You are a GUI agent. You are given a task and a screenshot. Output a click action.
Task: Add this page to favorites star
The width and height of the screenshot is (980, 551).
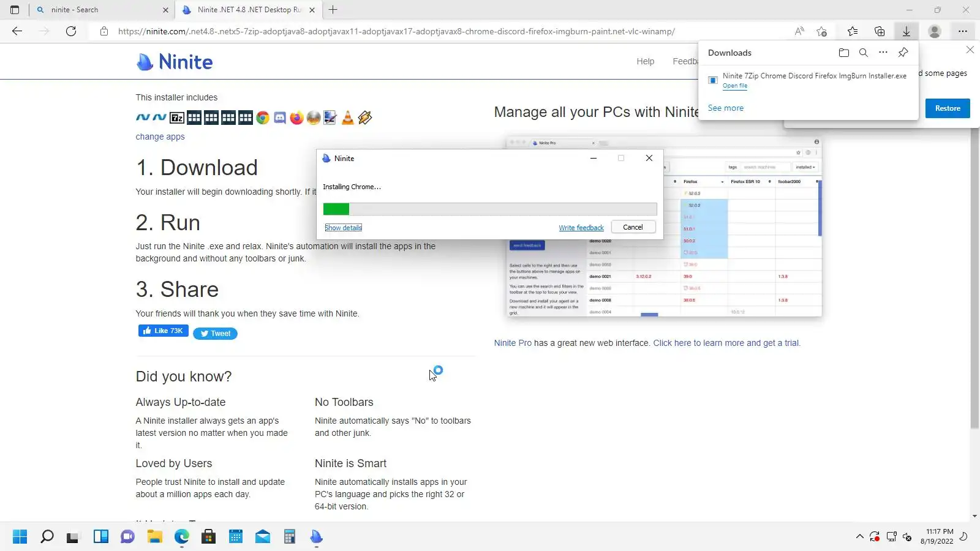pyautogui.click(x=822, y=31)
